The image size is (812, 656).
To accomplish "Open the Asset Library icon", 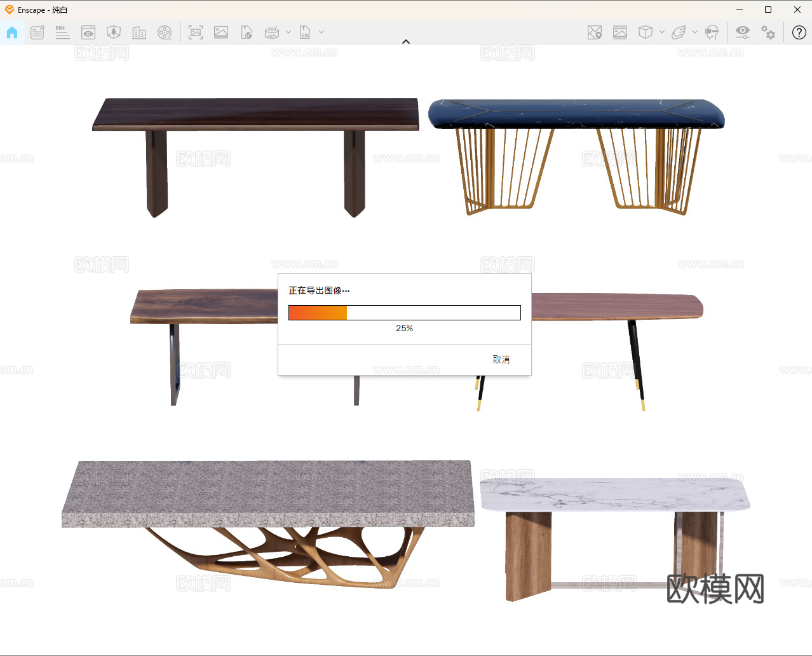I will coord(114,32).
